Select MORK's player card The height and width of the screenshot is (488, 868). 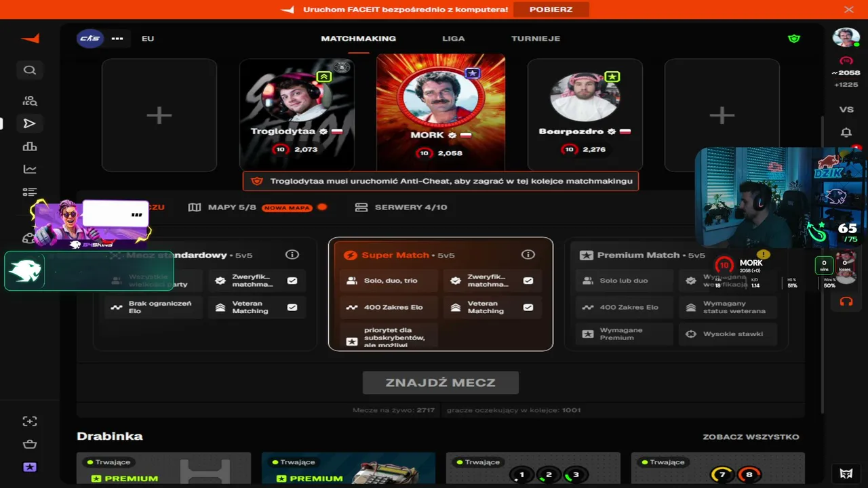click(441, 113)
